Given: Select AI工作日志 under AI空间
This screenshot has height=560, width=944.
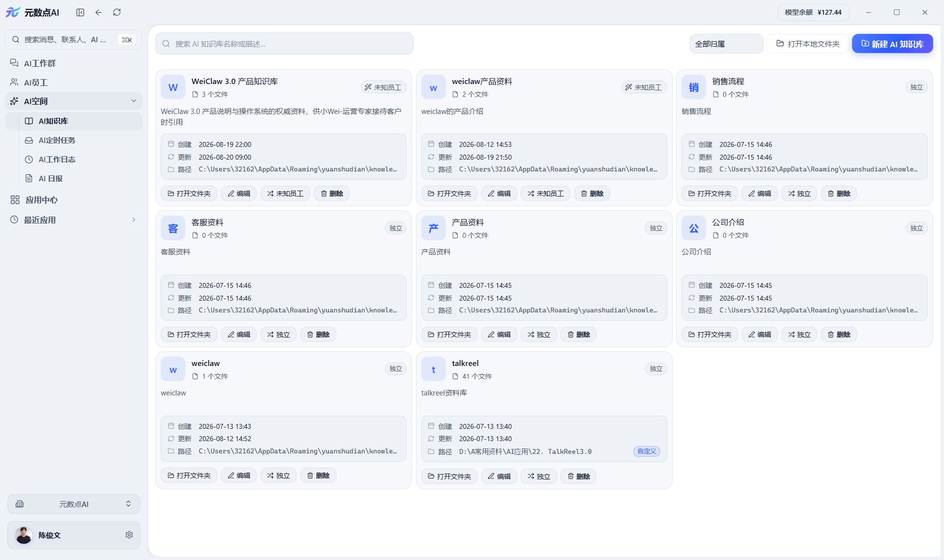Looking at the screenshot, I should (74, 160).
